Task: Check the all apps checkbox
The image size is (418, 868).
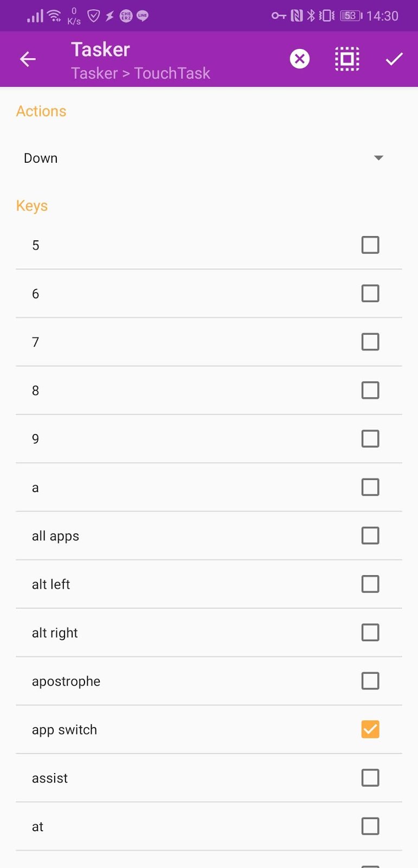Action: [370, 535]
